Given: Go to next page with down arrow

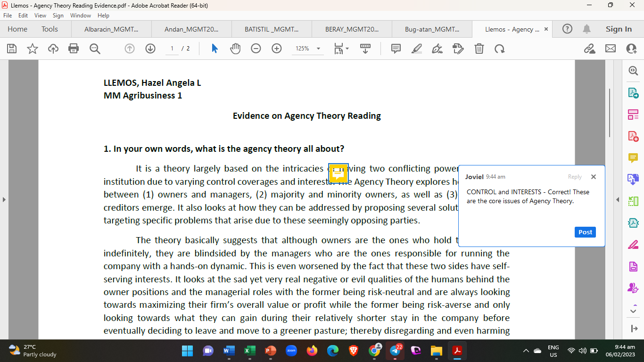Looking at the screenshot, I should 150,49.
